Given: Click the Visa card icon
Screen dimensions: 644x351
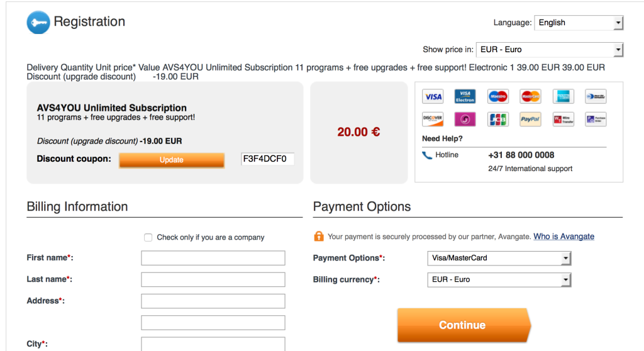Looking at the screenshot, I should click(x=433, y=97).
